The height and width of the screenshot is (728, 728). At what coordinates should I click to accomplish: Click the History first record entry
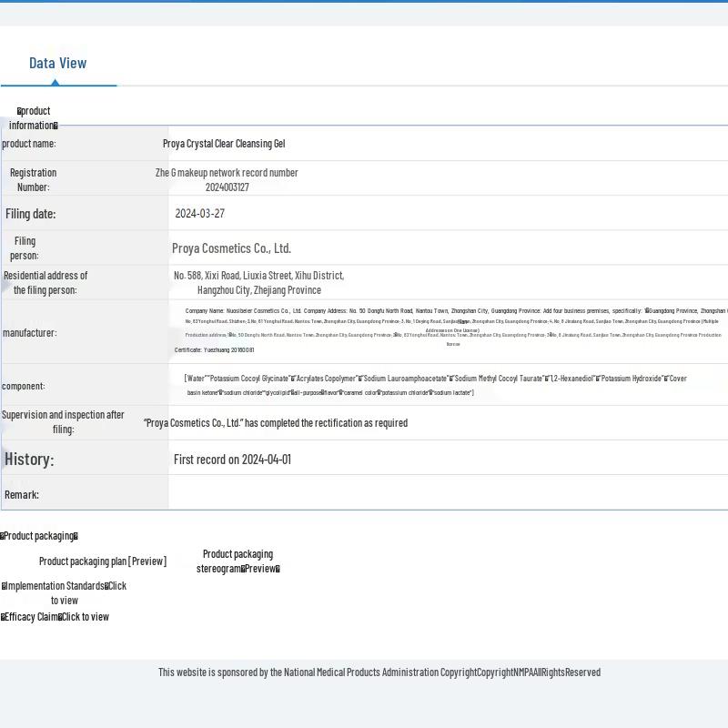tap(232, 460)
